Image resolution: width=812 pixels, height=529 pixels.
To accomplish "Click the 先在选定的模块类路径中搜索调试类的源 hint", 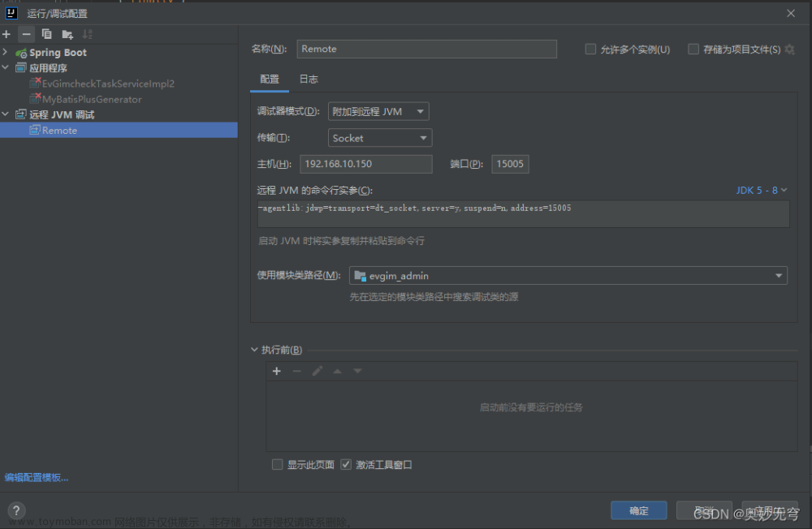I will tap(434, 297).
